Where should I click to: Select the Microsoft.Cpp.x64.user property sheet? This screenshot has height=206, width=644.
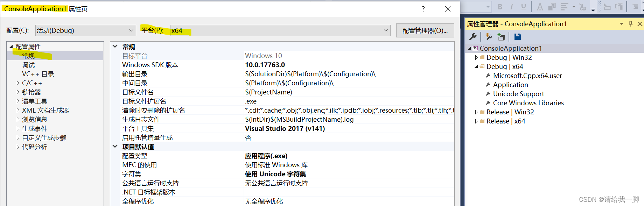527,76
